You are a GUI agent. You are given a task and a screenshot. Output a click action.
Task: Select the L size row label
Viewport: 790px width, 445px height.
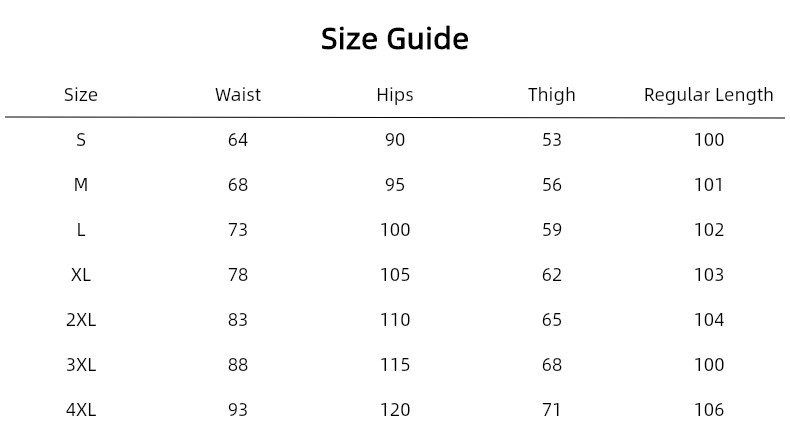coord(81,230)
